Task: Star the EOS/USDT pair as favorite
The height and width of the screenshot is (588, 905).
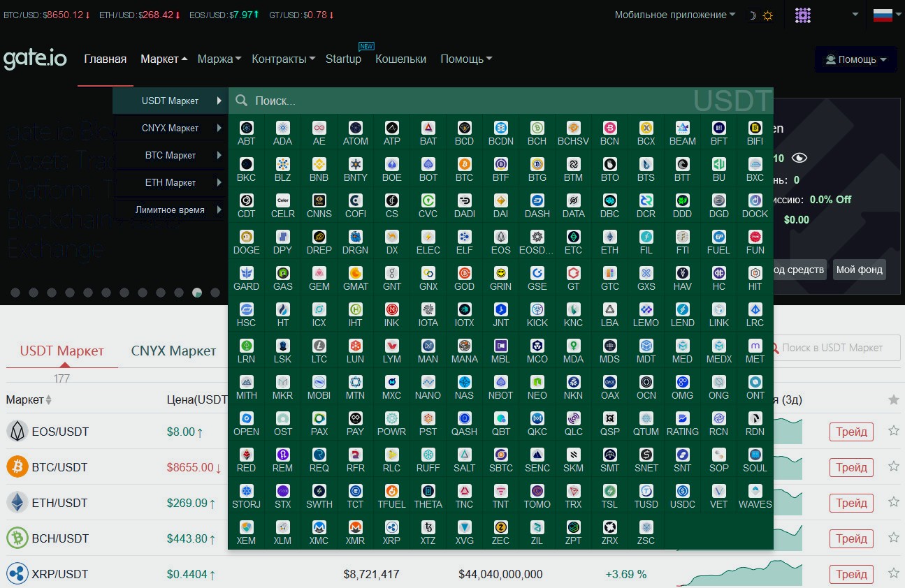Action: [893, 431]
